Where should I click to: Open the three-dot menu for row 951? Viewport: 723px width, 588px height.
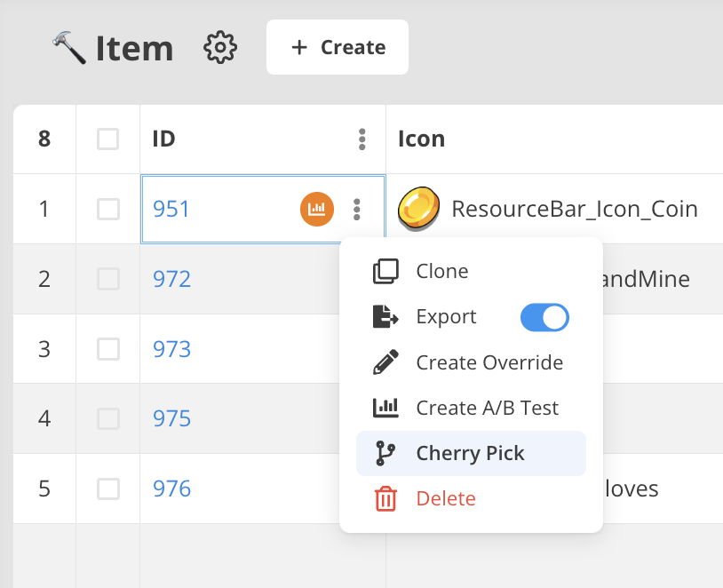pos(357,209)
